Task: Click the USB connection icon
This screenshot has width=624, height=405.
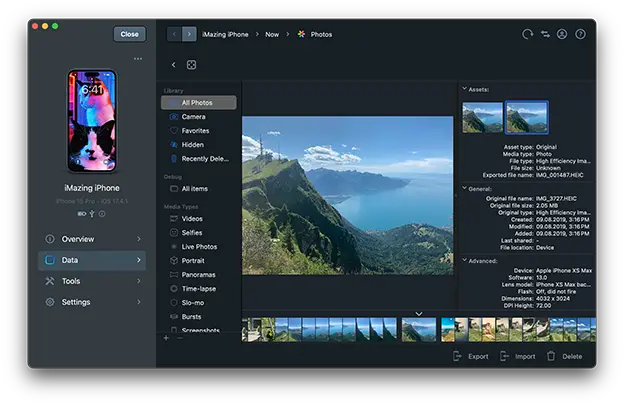Action: tap(92, 214)
